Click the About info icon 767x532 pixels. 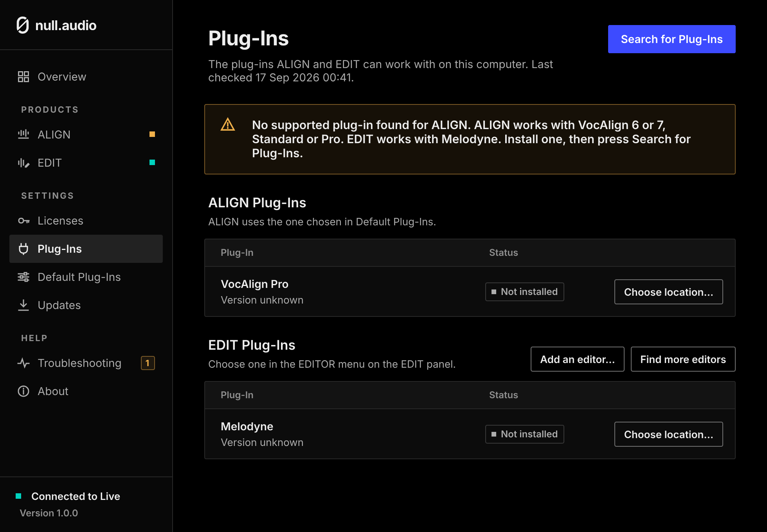click(x=23, y=391)
